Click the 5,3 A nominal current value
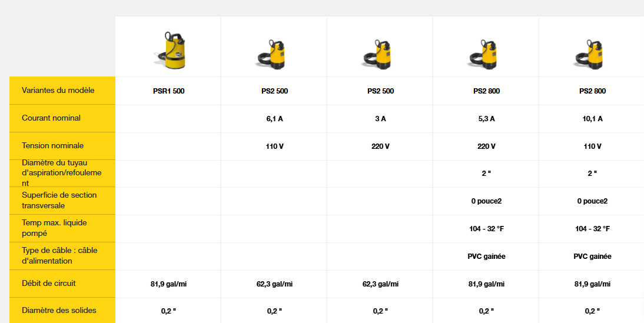Screen dimensions: 644x323 (486, 119)
